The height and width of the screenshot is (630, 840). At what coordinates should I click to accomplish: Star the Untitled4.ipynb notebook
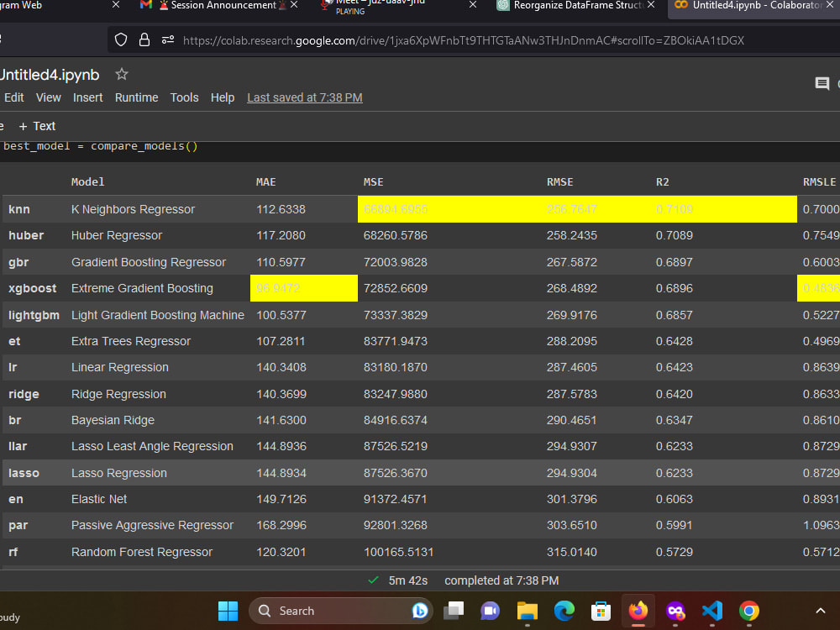coord(122,74)
